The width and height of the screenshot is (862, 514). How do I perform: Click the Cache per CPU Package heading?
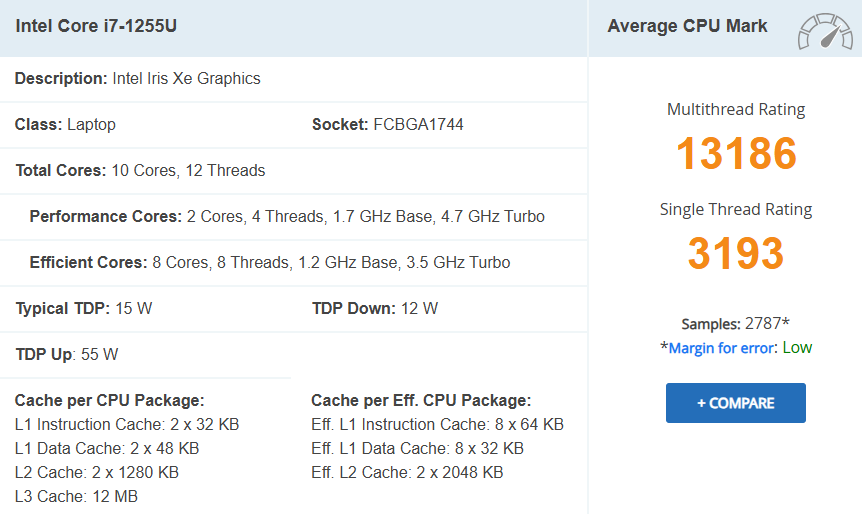tap(110, 400)
